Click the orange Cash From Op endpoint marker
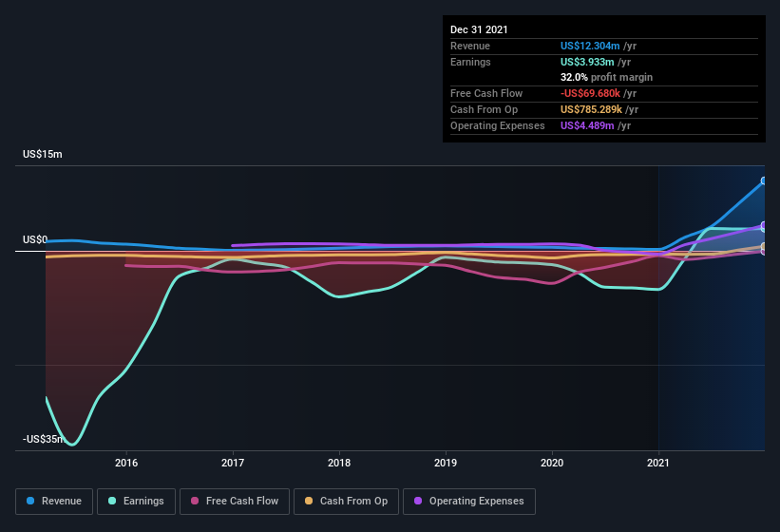780x532 pixels. pyautogui.click(x=764, y=247)
